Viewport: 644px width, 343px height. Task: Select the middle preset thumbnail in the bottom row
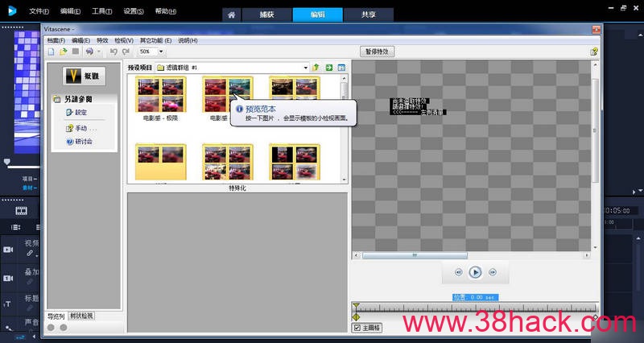coord(228,162)
